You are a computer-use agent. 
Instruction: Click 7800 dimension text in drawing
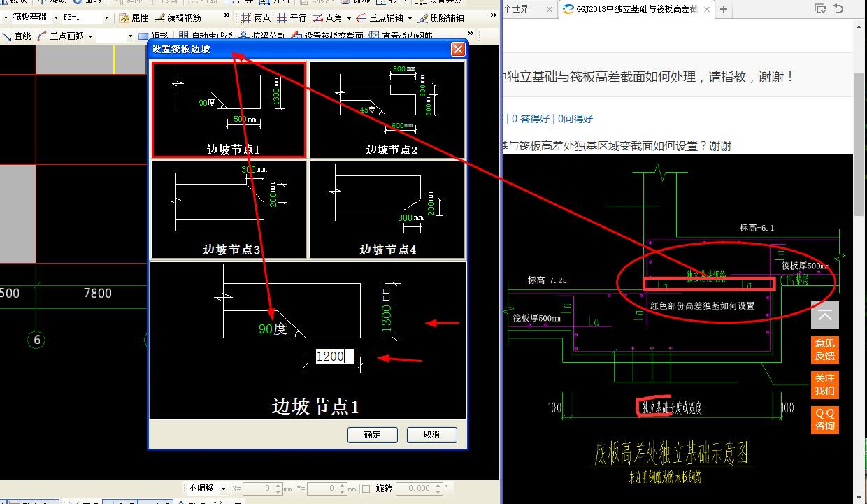[97, 294]
